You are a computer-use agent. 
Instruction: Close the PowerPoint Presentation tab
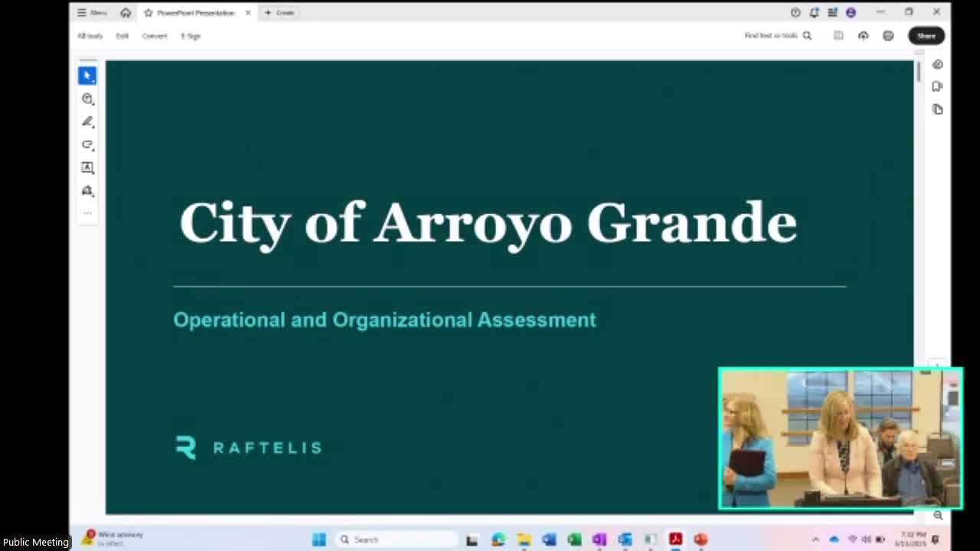coord(248,12)
